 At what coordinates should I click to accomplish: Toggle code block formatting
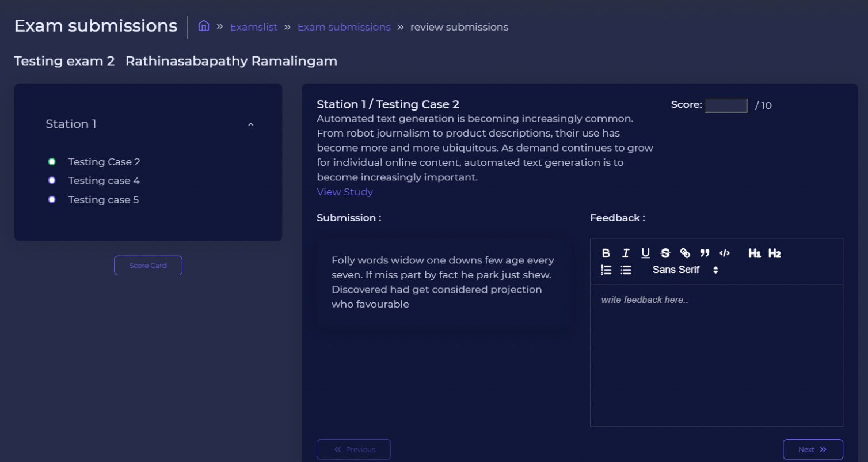click(x=724, y=252)
